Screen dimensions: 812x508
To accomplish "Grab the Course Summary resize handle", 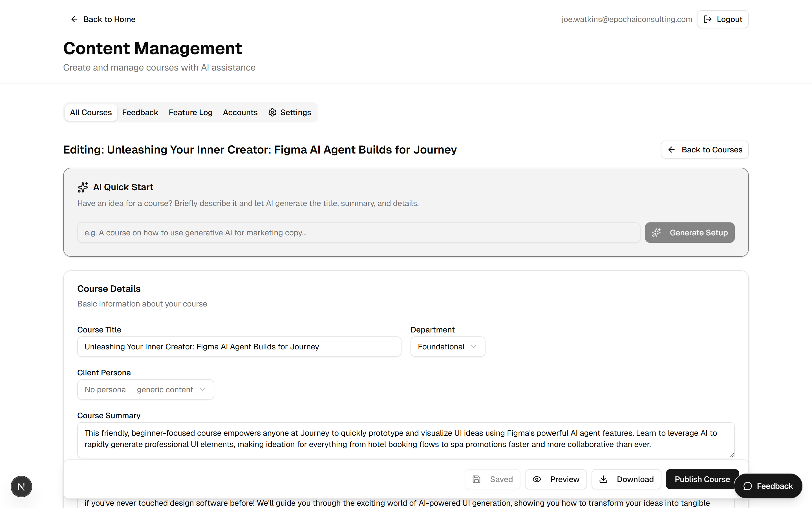I will point(731,455).
